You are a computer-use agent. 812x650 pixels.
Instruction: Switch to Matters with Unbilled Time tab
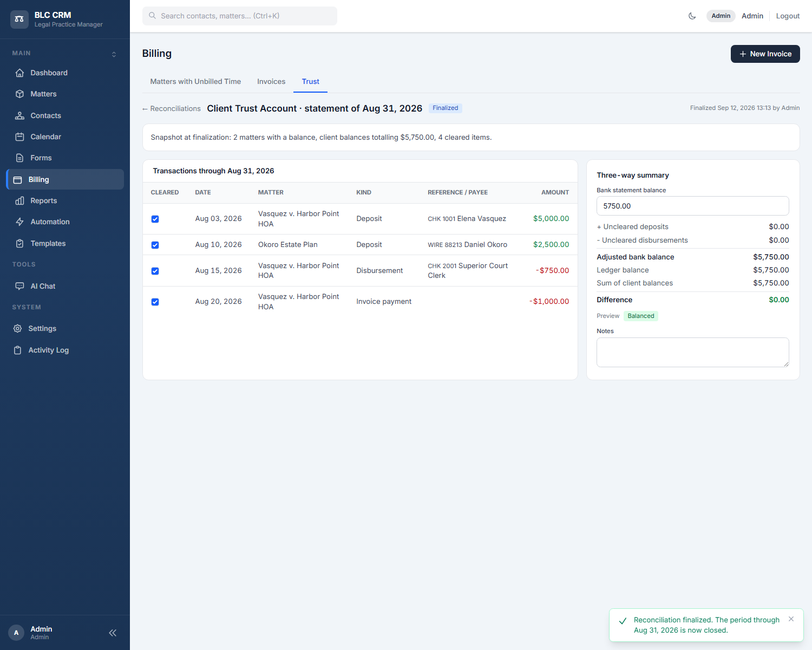195,82
